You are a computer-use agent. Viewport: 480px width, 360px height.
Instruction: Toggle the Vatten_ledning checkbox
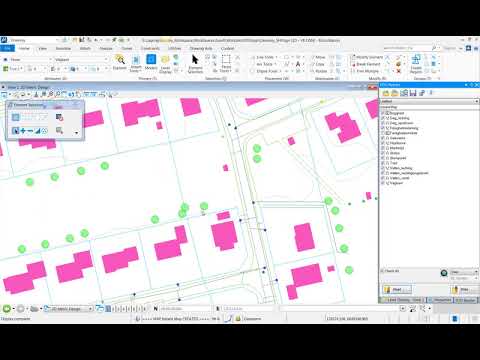click(x=383, y=168)
